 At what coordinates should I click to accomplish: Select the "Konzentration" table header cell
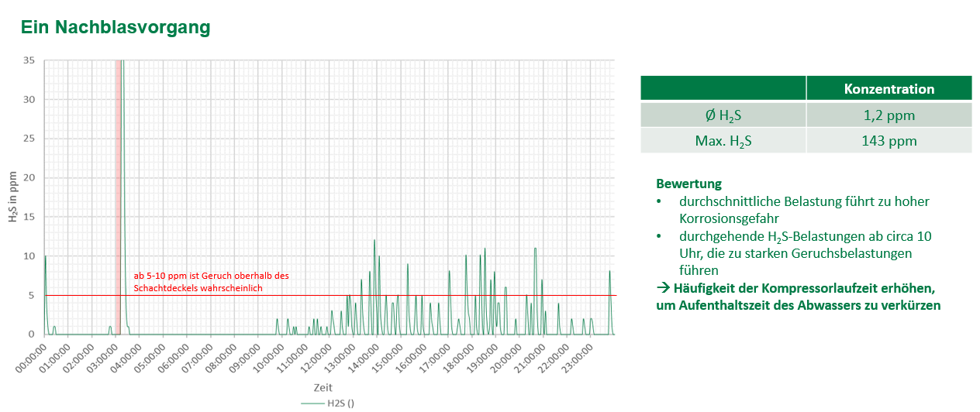889,88
